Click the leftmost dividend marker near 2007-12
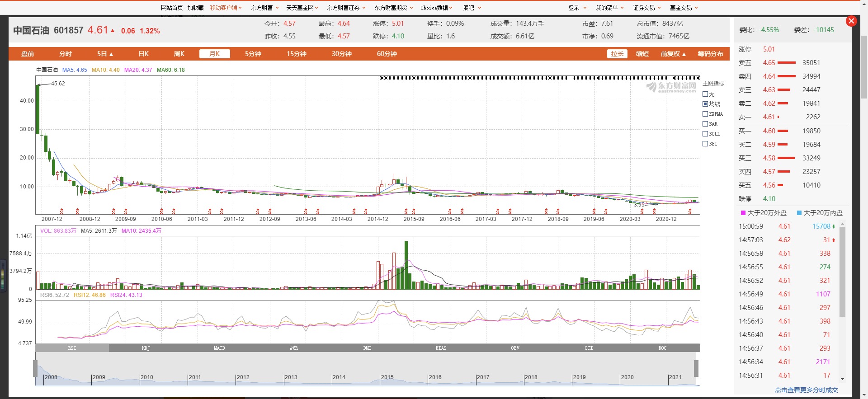Viewport: 868px width, 399px height. pyautogui.click(x=61, y=211)
